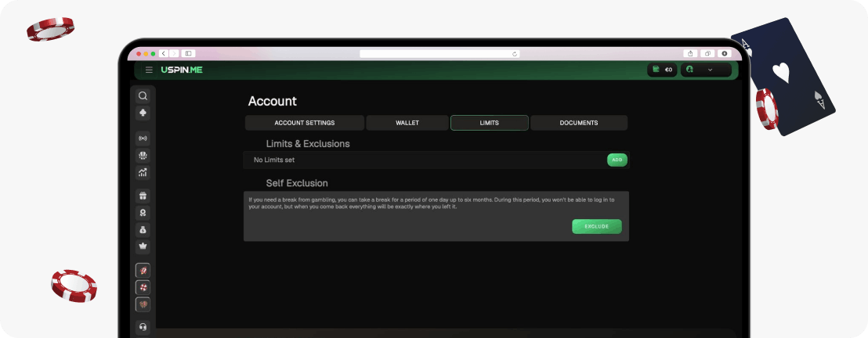Expand the user profile dropdown
Image resolution: width=868 pixels, height=338 pixels.
[x=706, y=70]
